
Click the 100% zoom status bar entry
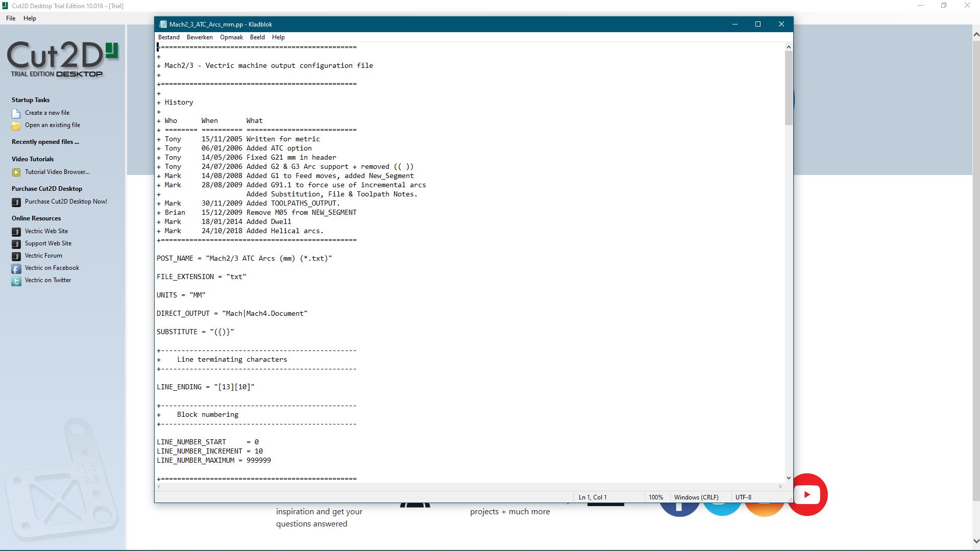[656, 497]
